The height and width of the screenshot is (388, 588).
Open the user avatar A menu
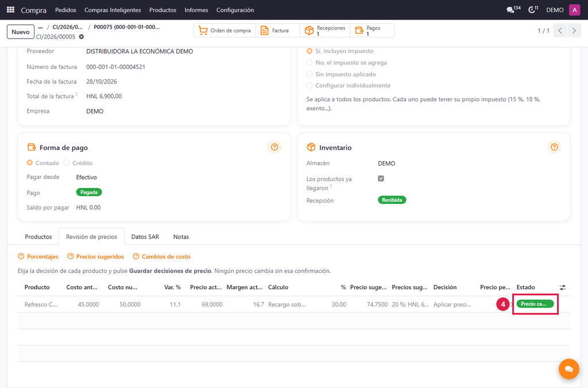(574, 10)
